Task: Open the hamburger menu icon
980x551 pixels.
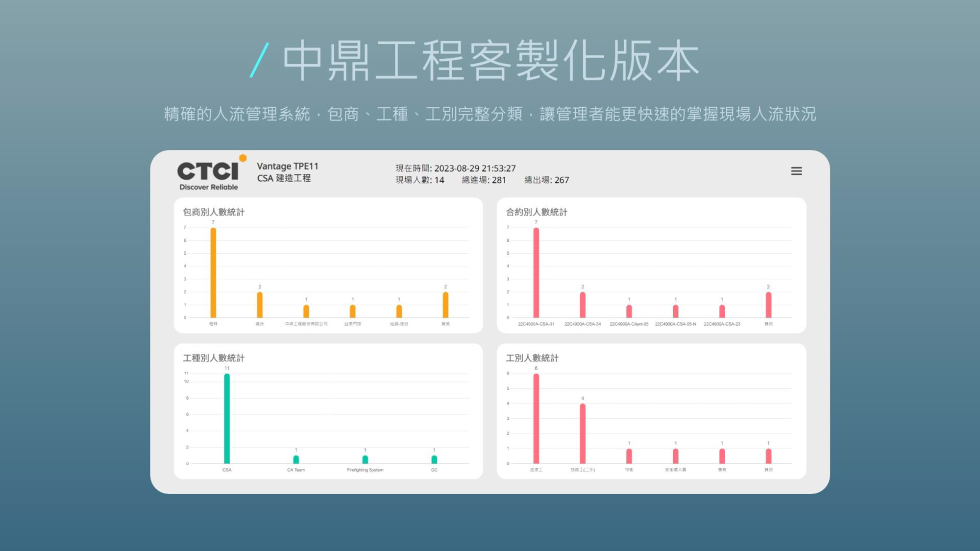Action: 796,171
